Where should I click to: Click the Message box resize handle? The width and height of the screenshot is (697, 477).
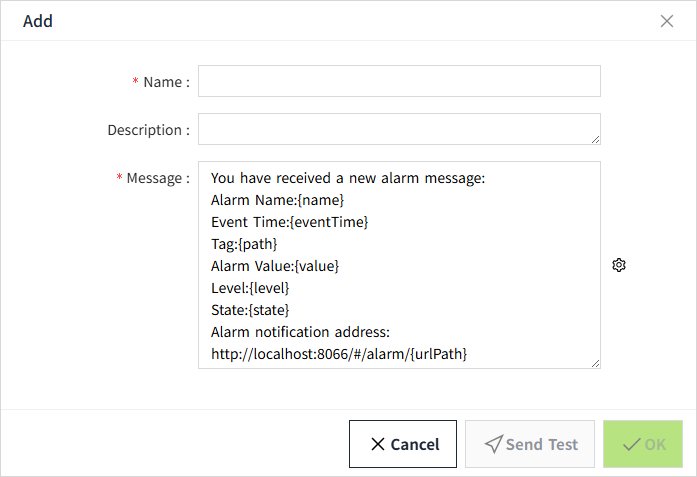[595, 363]
